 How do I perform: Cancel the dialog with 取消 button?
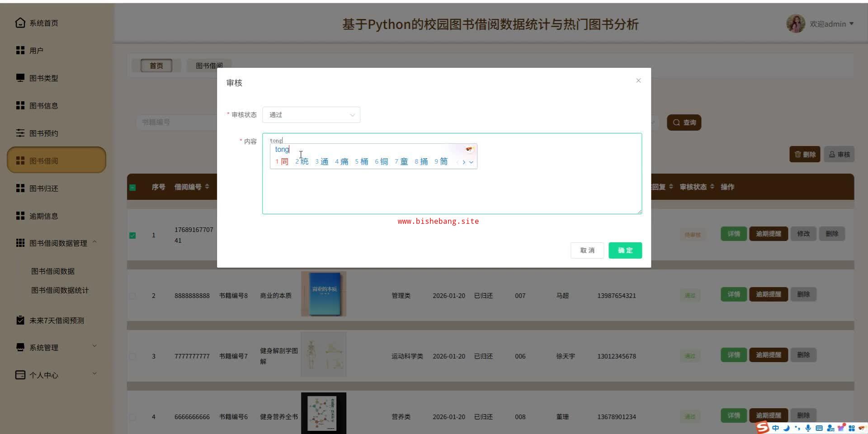pos(587,250)
